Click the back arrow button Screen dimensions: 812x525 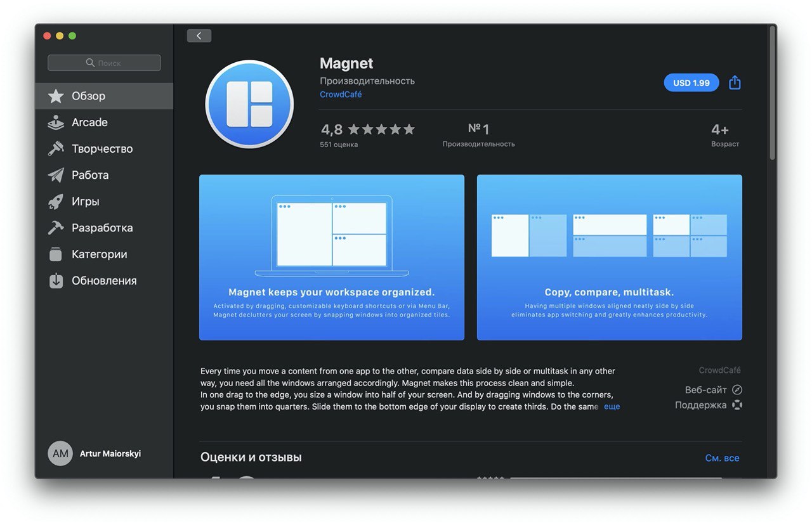pyautogui.click(x=199, y=36)
